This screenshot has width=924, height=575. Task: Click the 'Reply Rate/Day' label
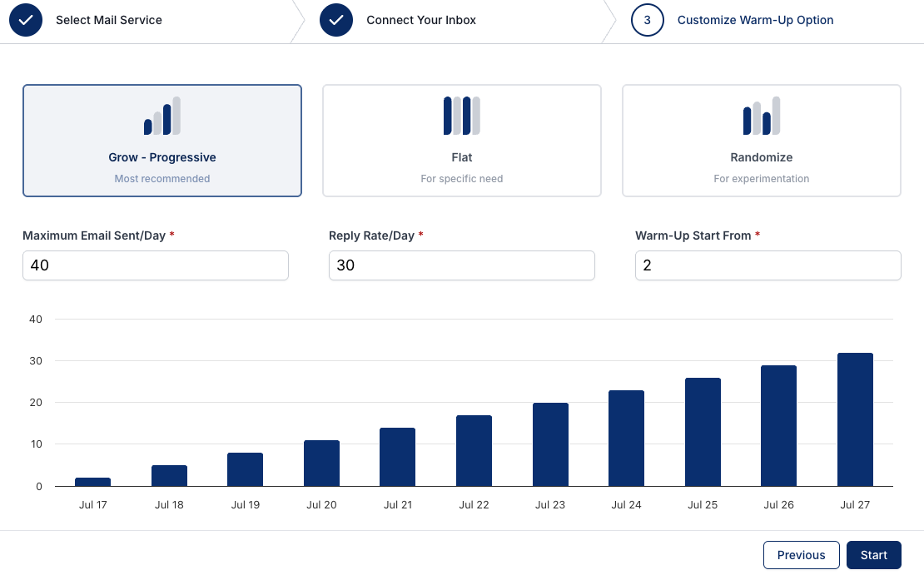(x=371, y=235)
